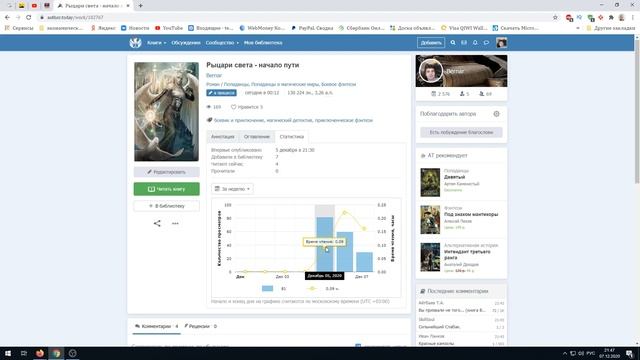Viewport: 640px width, 360px height.
Task: Open a new browser tab
Action: (140, 6)
